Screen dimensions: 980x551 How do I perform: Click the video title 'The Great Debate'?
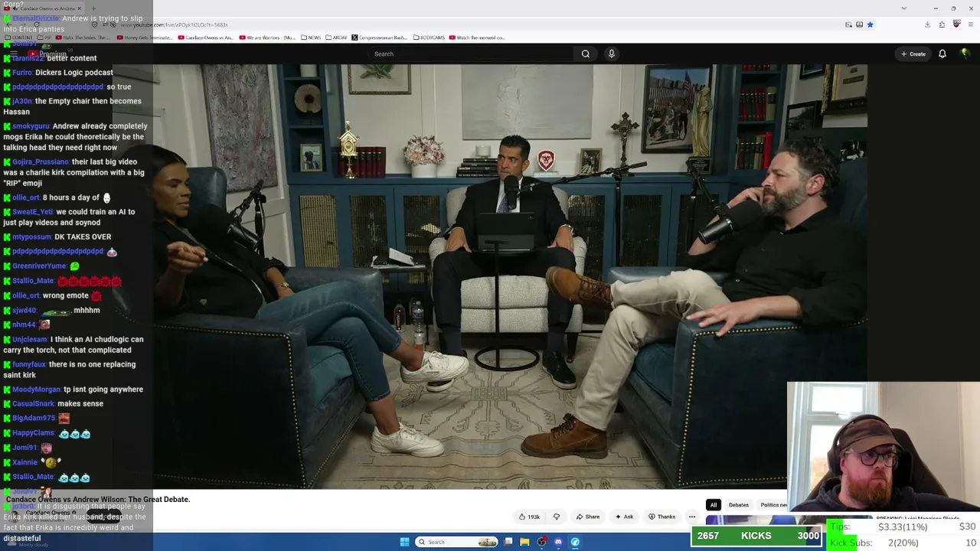(98, 499)
